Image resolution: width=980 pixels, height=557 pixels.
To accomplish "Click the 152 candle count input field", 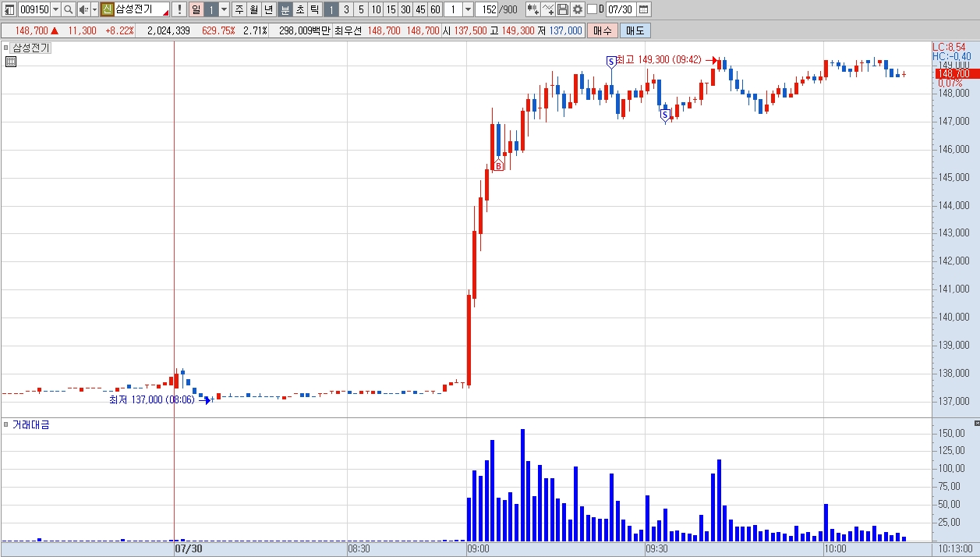I will pyautogui.click(x=486, y=9).
